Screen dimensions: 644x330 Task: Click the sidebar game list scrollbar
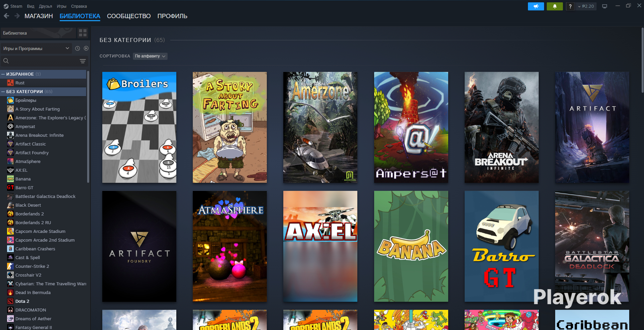click(88, 126)
